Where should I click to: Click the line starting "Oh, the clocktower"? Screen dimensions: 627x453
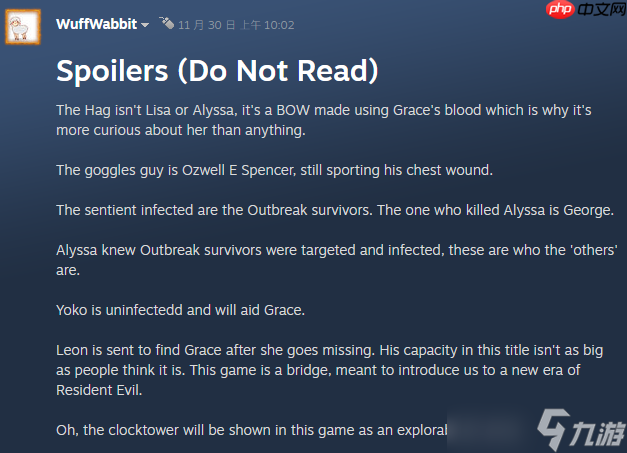click(250, 430)
